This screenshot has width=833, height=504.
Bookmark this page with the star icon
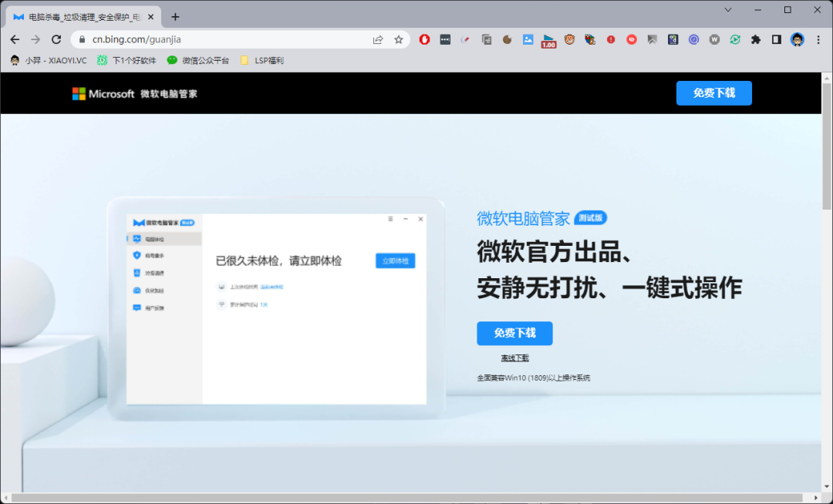click(x=399, y=40)
